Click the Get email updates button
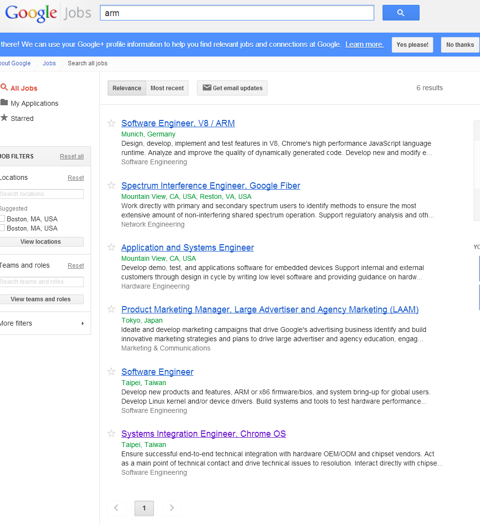The width and height of the screenshot is (480, 525). pyautogui.click(x=232, y=88)
